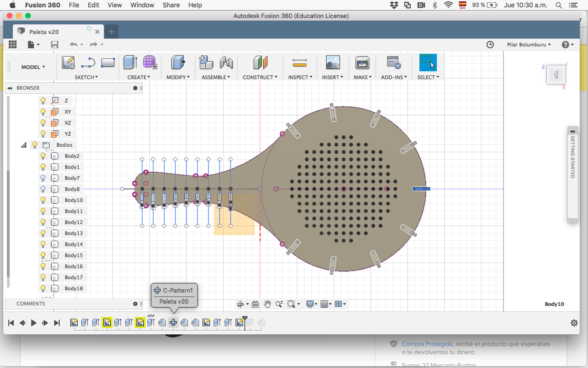
Task: Click the Offset Plane construct icon
Action: [x=260, y=63]
